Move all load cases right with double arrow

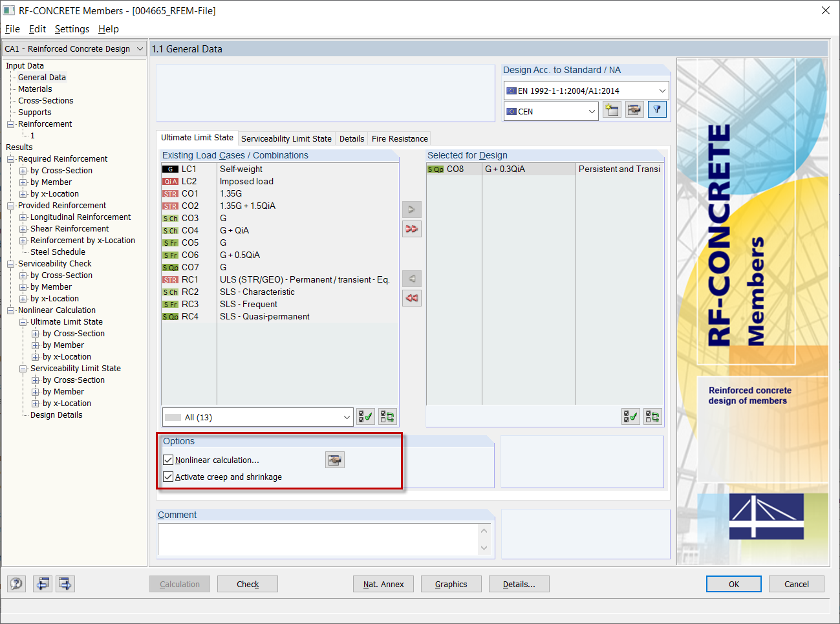point(412,229)
